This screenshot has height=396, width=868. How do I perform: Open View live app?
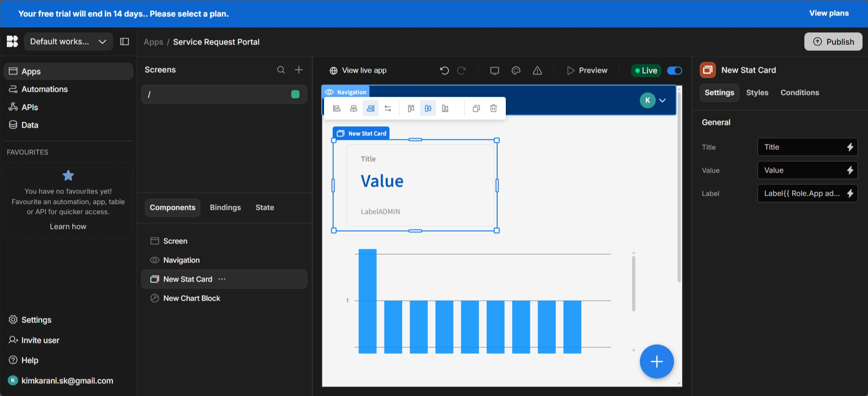coord(358,70)
